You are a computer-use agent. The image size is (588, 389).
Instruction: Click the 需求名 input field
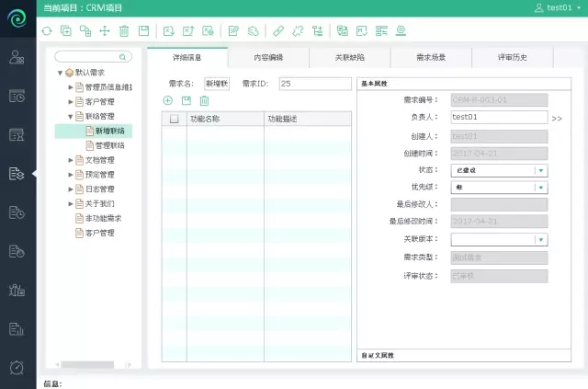click(217, 84)
